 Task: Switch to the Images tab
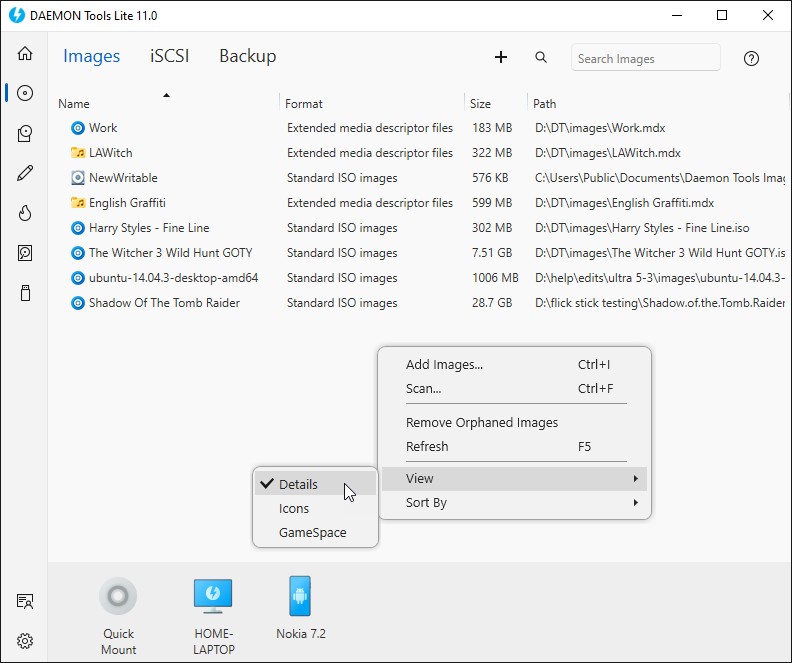tap(91, 56)
